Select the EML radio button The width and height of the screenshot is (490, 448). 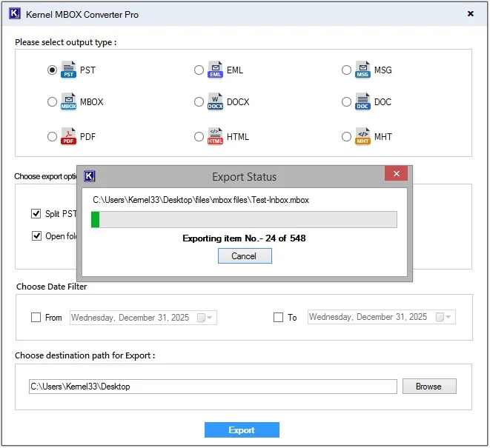pos(199,70)
